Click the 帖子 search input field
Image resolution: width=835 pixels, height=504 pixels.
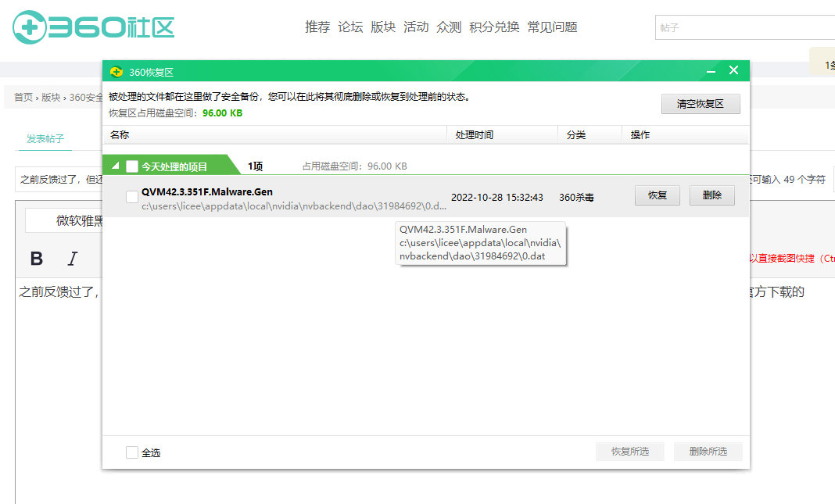coord(745,27)
